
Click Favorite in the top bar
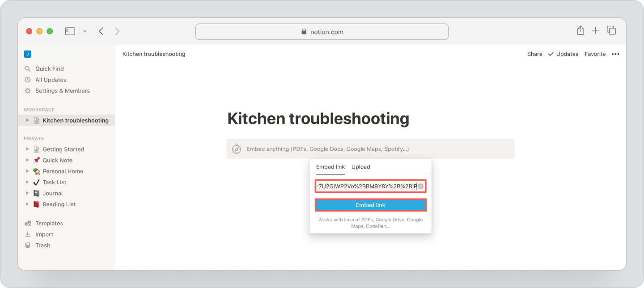click(595, 54)
